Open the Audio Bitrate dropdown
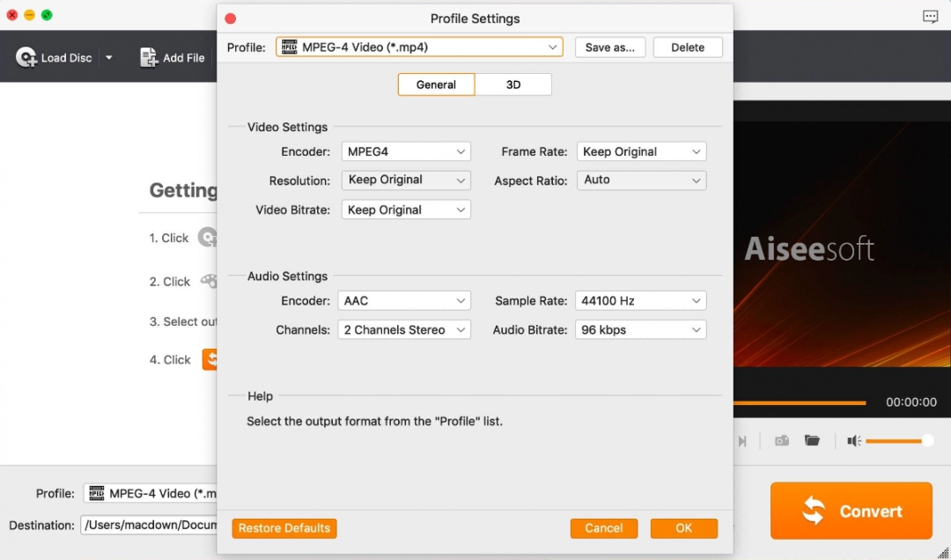The width and height of the screenshot is (951, 560). [640, 329]
